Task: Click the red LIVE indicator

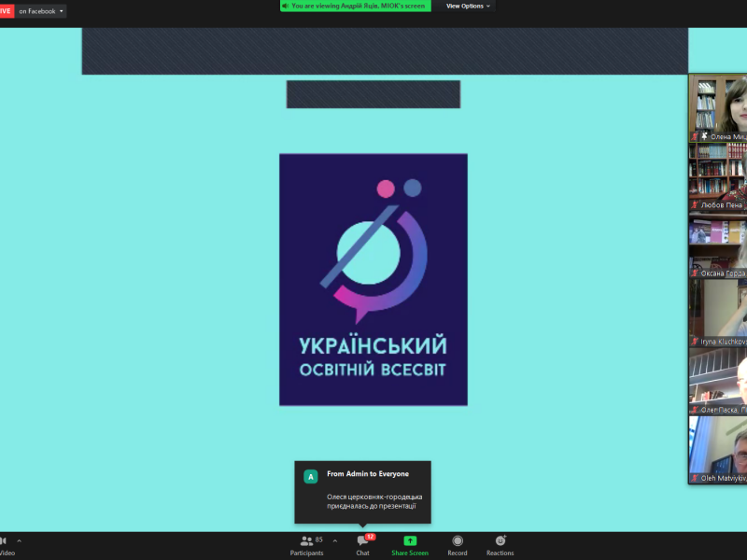Action: tap(6, 11)
